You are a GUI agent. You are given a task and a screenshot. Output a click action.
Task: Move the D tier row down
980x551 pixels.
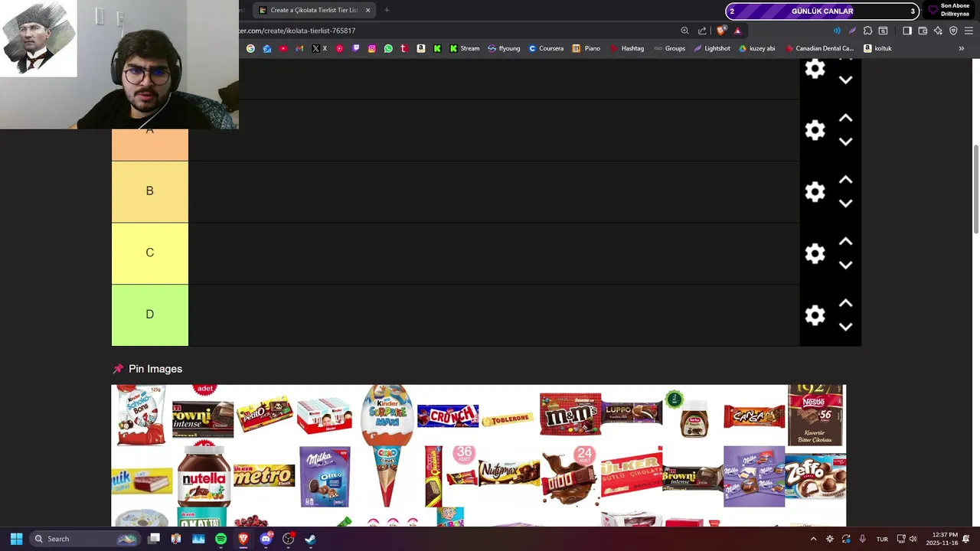[x=845, y=327]
